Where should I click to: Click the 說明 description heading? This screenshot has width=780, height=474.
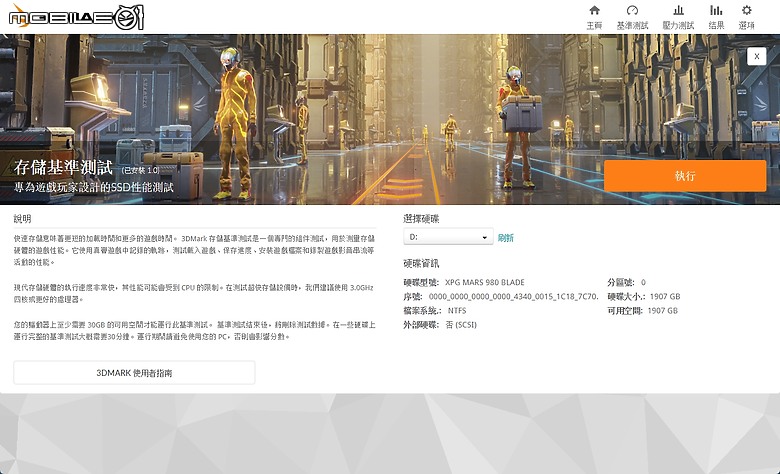22,219
